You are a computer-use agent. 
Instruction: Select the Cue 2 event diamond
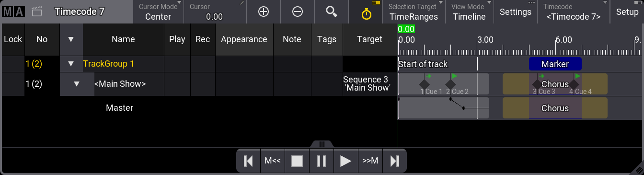[450, 84]
